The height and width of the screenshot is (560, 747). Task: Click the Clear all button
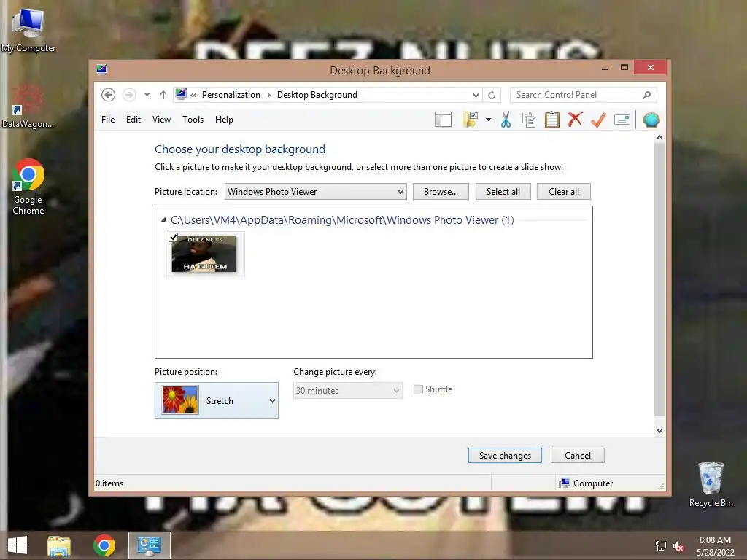coord(564,192)
